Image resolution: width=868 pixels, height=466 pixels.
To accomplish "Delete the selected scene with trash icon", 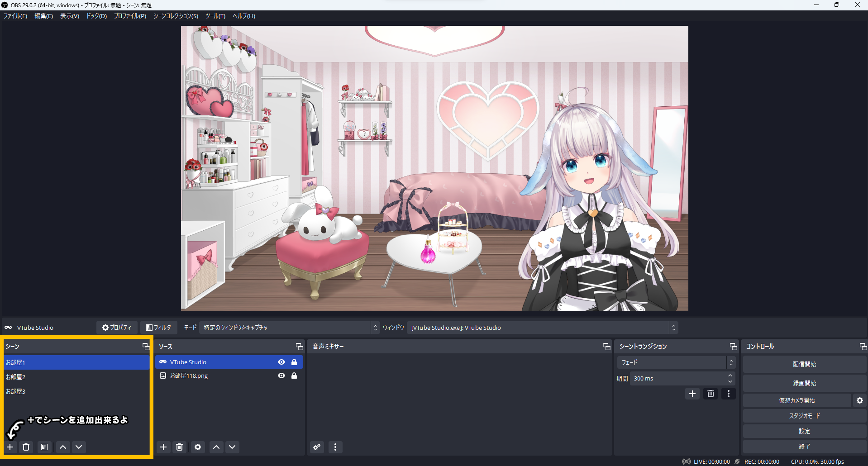I will point(26,447).
